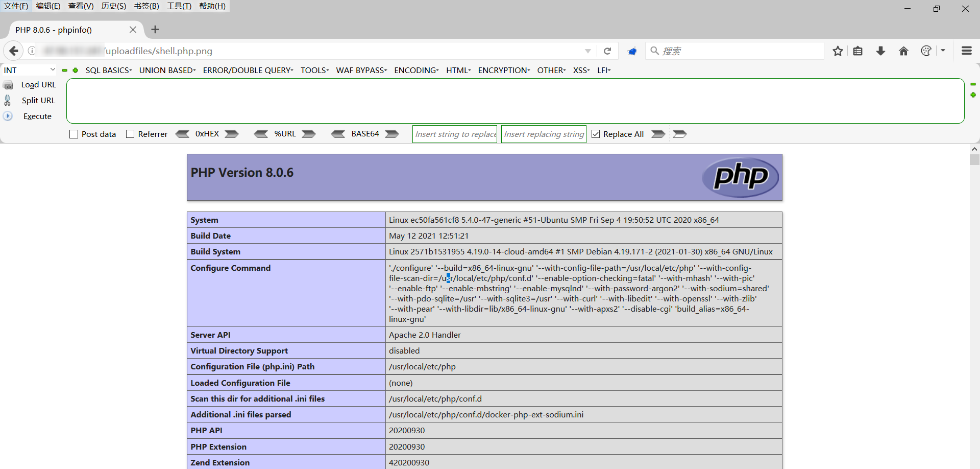Viewport: 980px width, 469px height.
Task: Decode BASE64 with left arrow
Action: [x=338, y=134]
